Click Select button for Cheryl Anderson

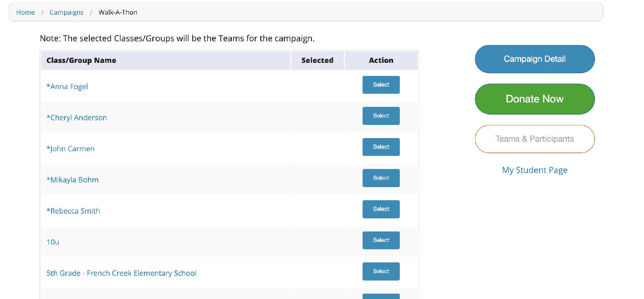pyautogui.click(x=381, y=116)
